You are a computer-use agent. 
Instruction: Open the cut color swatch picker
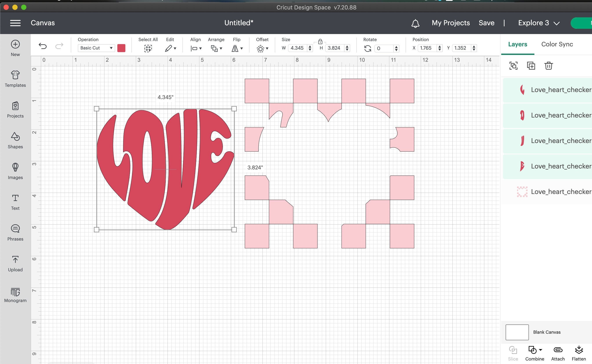point(121,48)
